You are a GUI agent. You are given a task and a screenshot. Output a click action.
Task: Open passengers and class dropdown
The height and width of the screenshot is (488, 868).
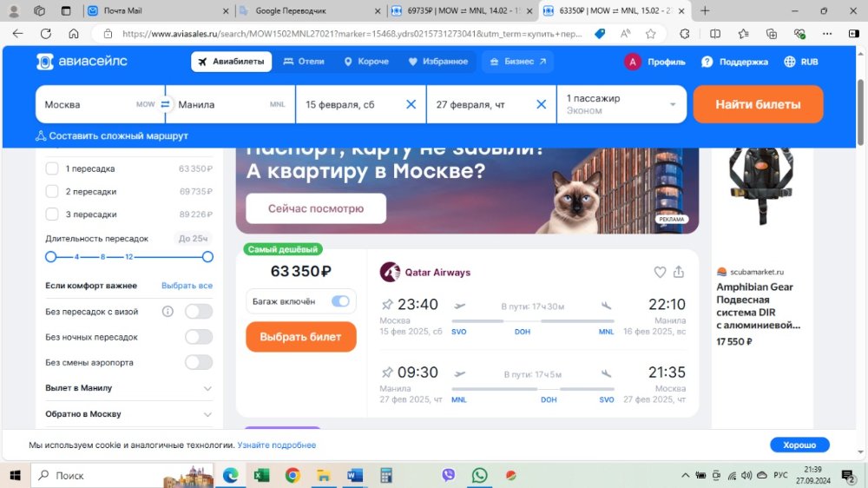(621, 104)
